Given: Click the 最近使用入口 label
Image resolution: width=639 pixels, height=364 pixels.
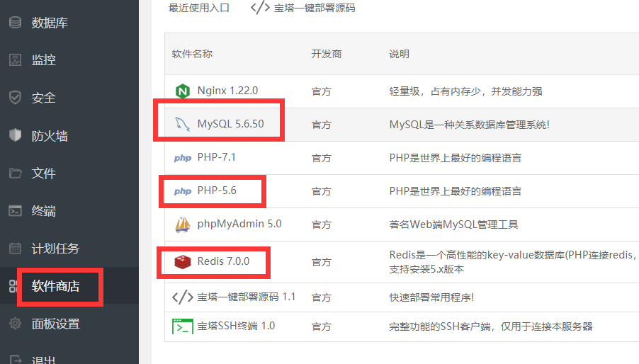Looking at the screenshot, I should [x=199, y=8].
